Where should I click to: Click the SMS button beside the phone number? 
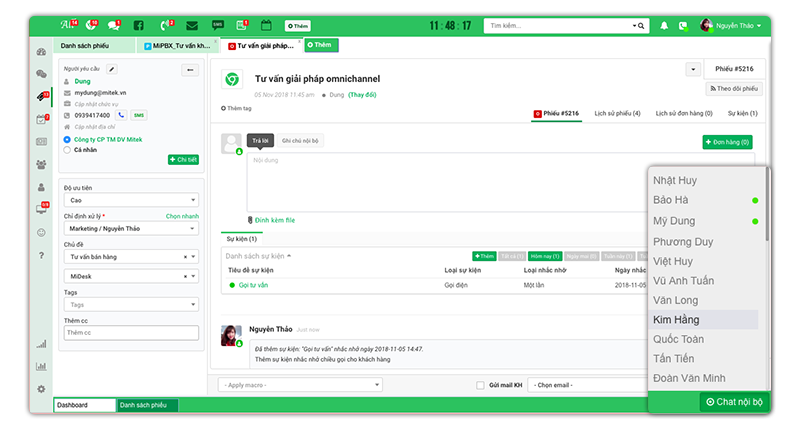pos(139,115)
